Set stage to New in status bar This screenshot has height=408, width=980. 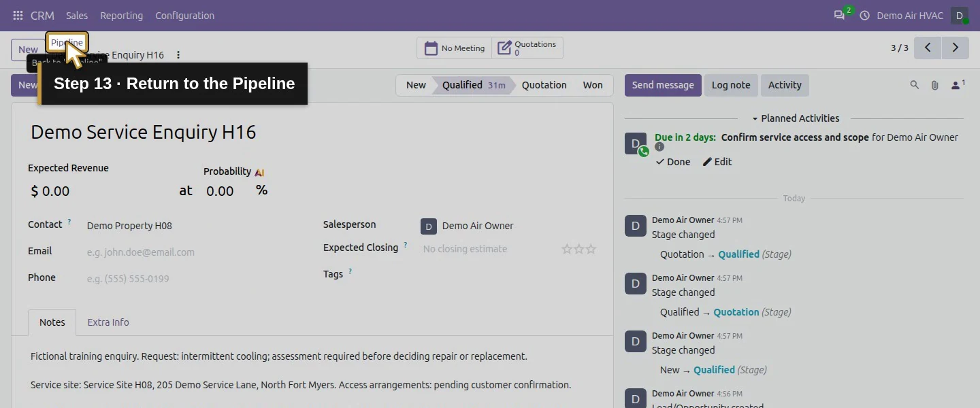coord(414,85)
